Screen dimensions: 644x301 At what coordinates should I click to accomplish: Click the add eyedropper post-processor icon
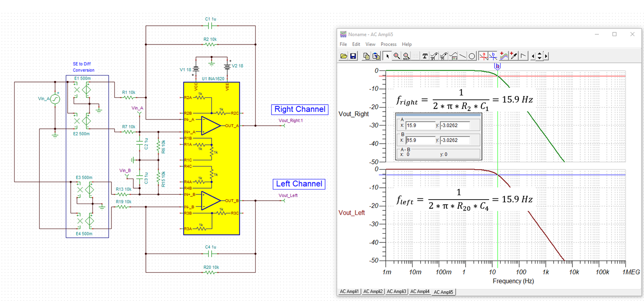click(514, 56)
